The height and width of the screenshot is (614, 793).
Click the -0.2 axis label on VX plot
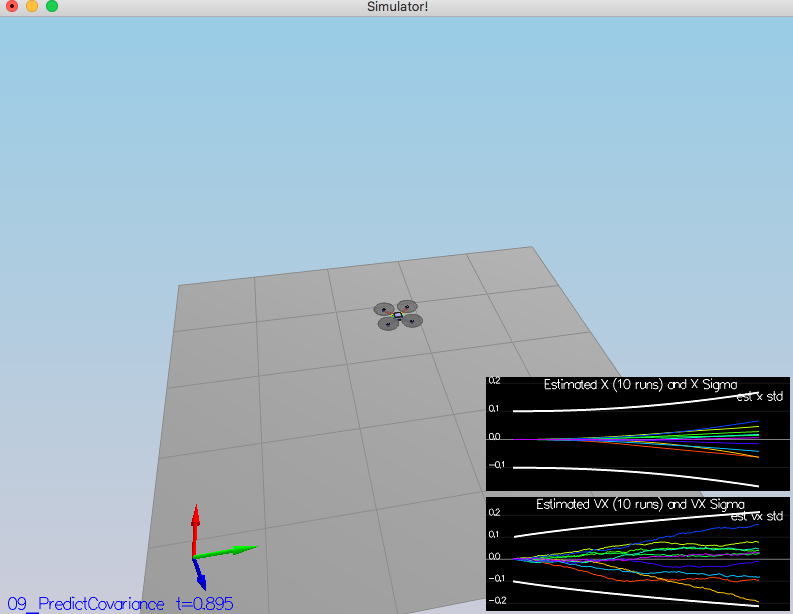pos(497,601)
